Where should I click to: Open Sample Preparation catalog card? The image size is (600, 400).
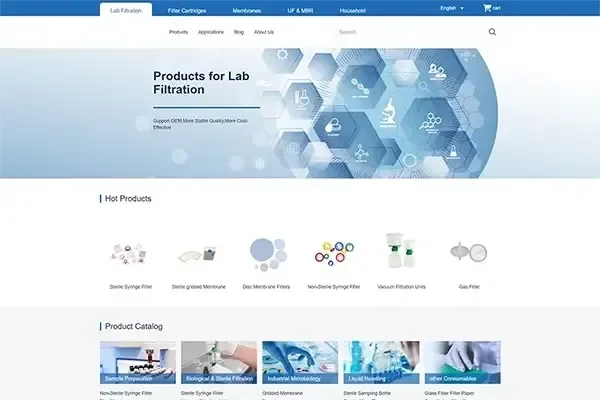pos(138,362)
